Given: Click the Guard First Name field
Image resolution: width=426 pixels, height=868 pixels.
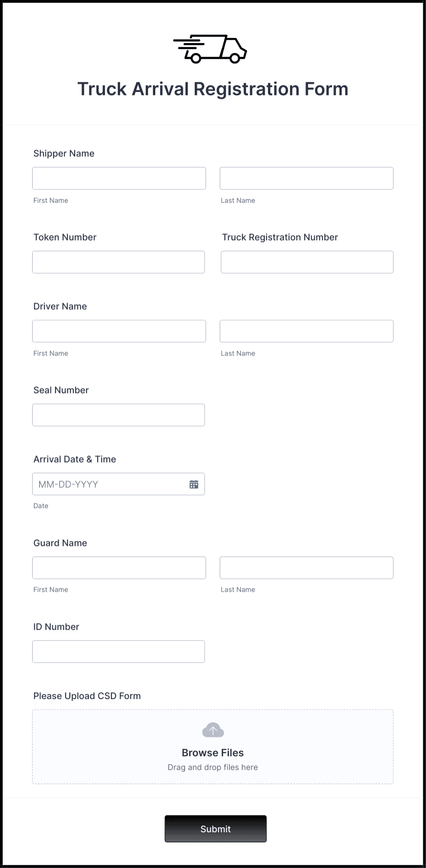Looking at the screenshot, I should (119, 568).
